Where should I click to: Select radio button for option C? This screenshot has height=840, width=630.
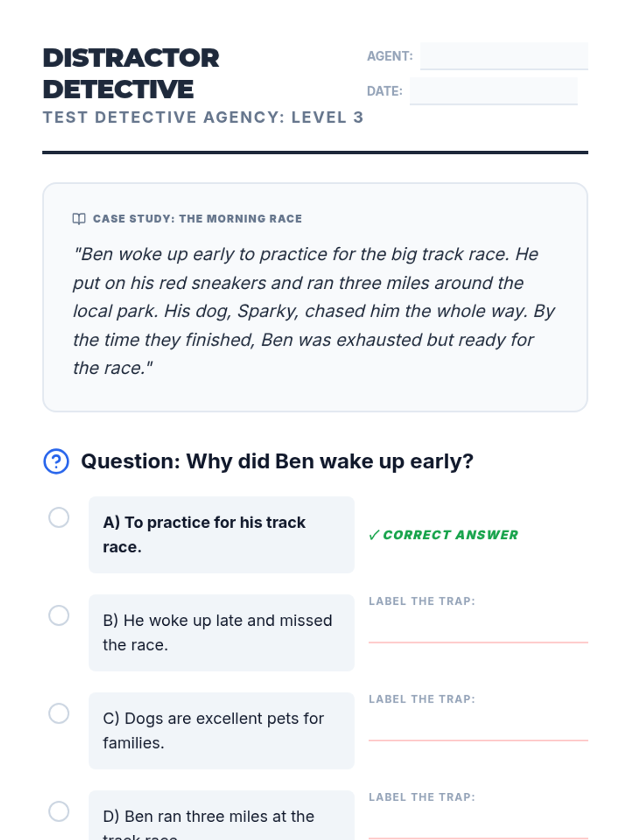click(x=59, y=713)
